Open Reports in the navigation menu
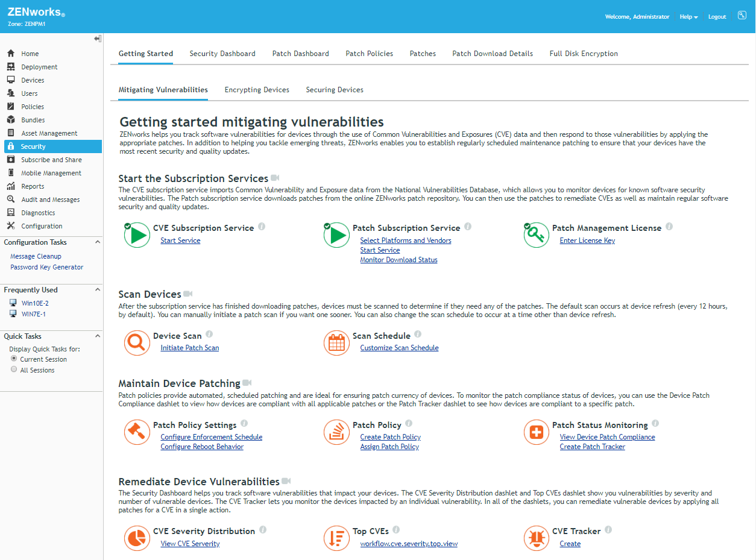 point(33,186)
